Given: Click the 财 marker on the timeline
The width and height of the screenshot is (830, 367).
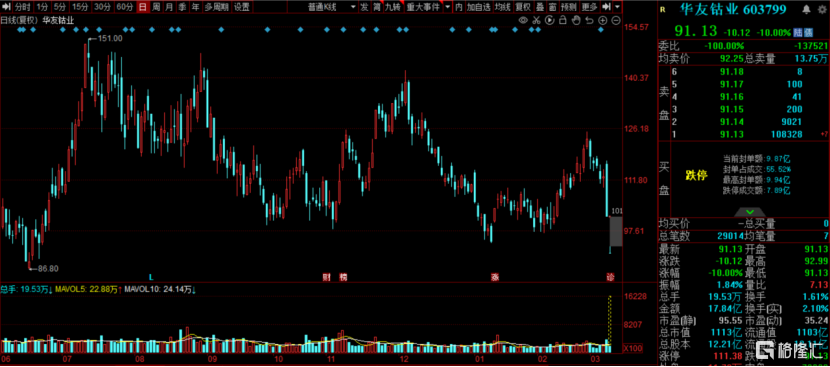Looking at the screenshot, I should point(327,277).
